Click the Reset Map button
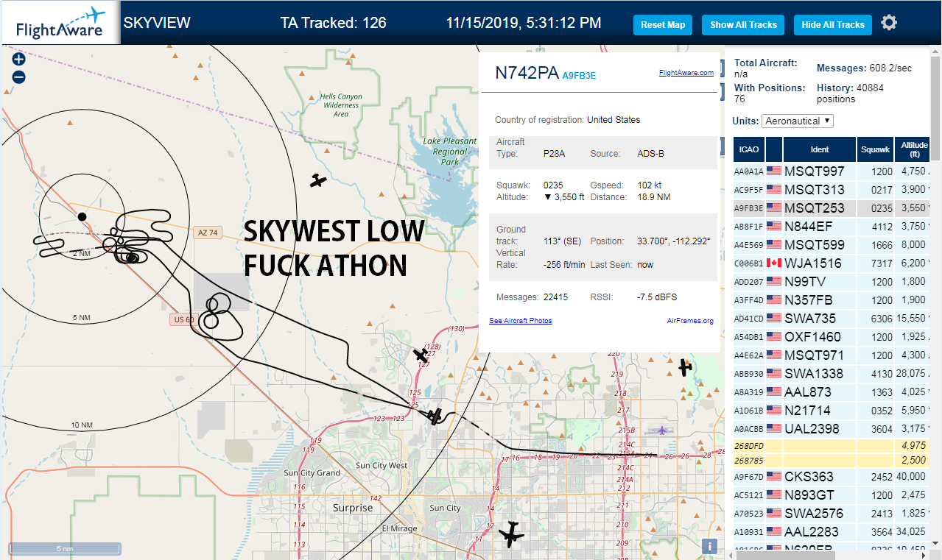942x560 pixels. coord(663,24)
